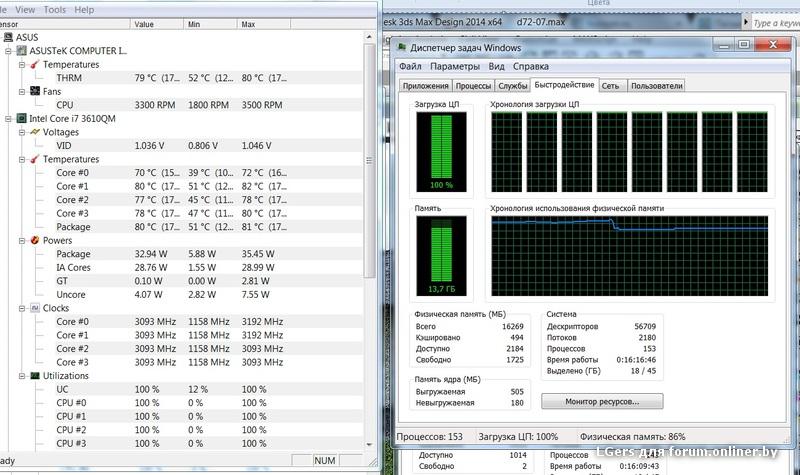Click the sensor list scroll-down arrow
Viewport: 800px width, 475px height.
click(369, 444)
